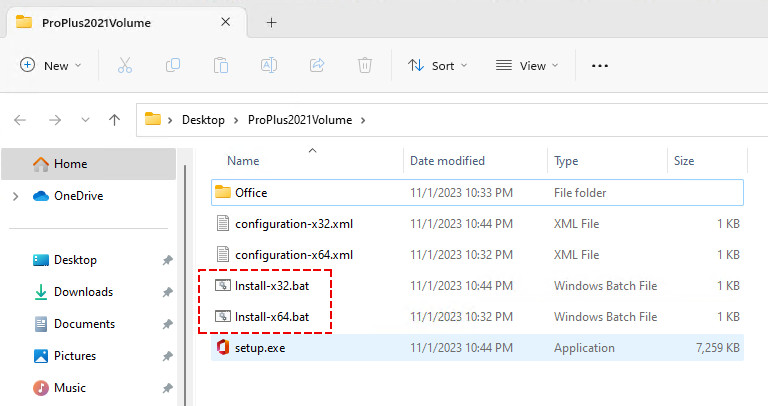Select the Install-x64.bat file
768x406 pixels.
(477, 317)
